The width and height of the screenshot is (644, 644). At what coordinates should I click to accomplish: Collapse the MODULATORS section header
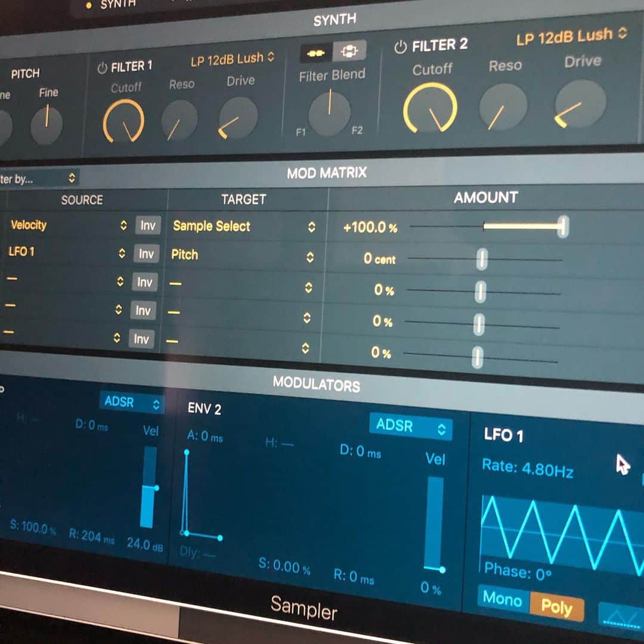[316, 383]
